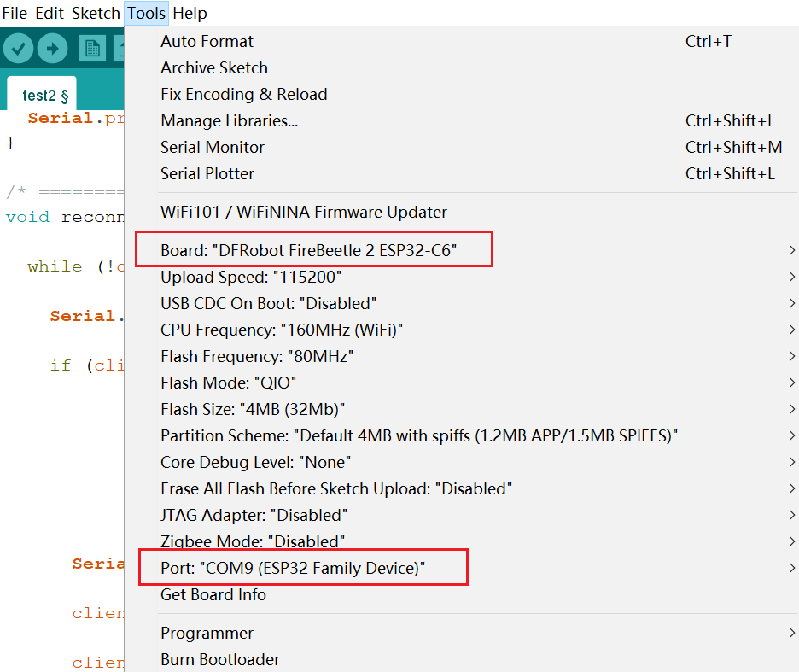Expand the Programmer submenu

(207, 633)
